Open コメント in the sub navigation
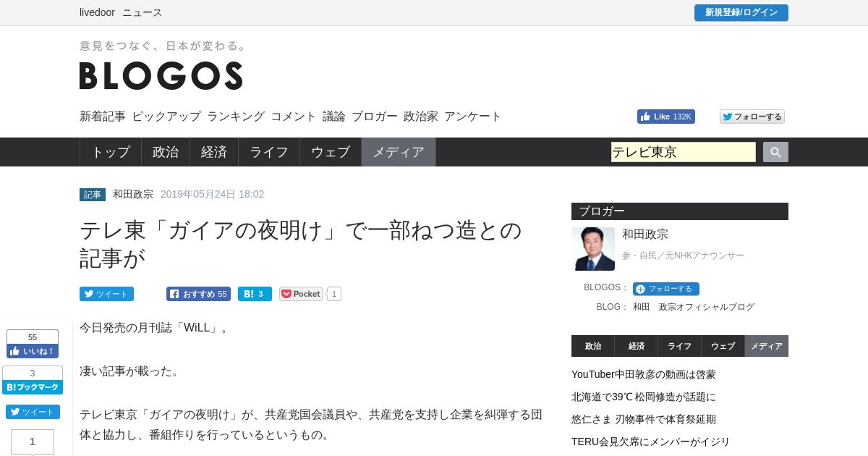This screenshot has height=456, width=868. 294,116
